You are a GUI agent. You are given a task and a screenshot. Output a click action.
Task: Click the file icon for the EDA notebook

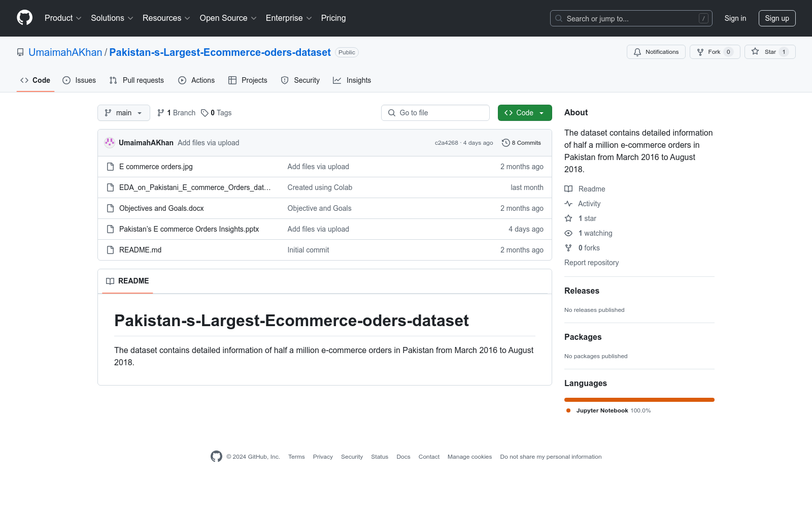tap(110, 187)
